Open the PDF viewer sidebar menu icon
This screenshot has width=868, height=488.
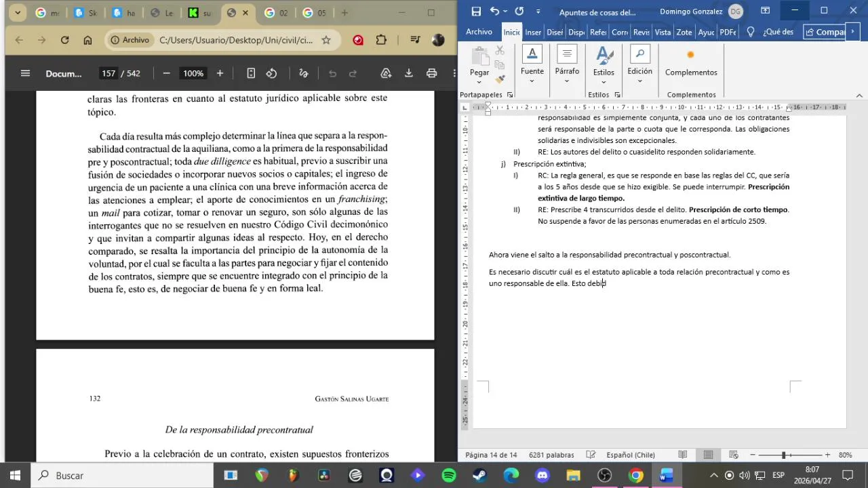tap(25, 73)
